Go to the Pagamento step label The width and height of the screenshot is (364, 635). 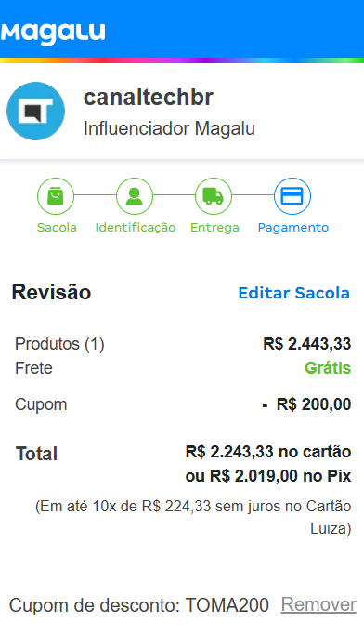[x=293, y=228]
